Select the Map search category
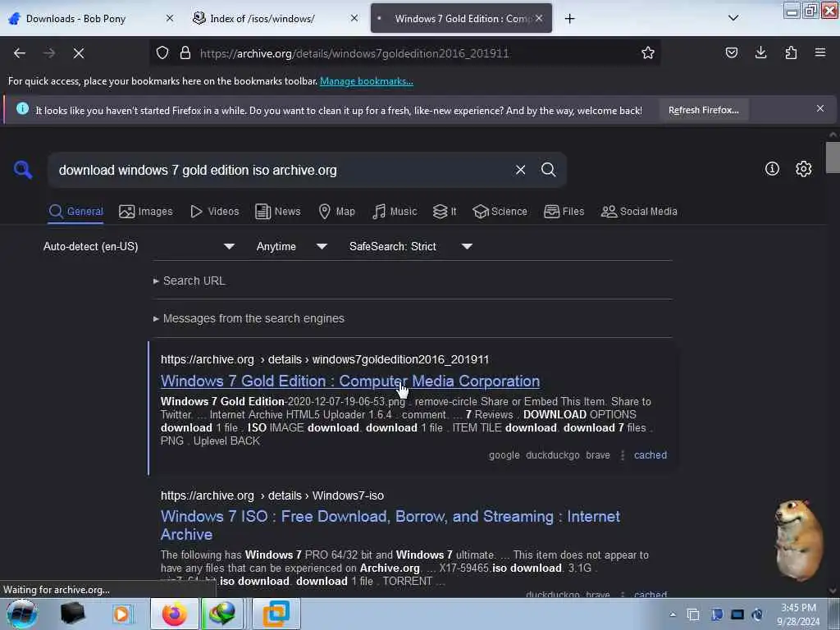840x630 pixels. point(336,212)
